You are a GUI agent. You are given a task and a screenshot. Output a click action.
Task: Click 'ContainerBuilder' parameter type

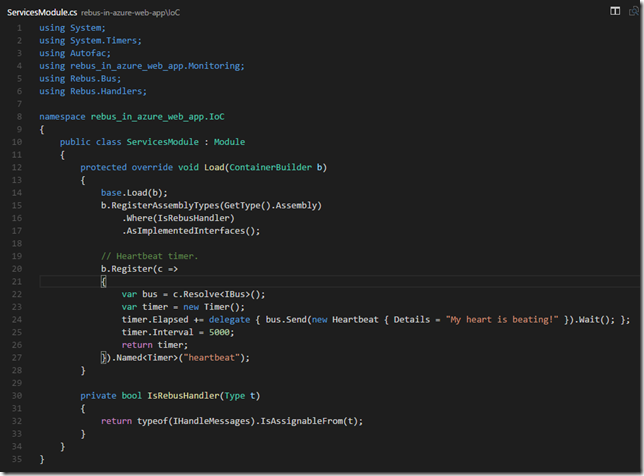tap(270, 168)
